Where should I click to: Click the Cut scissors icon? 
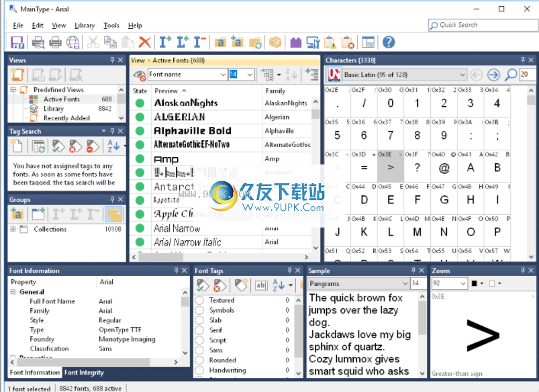93,42
